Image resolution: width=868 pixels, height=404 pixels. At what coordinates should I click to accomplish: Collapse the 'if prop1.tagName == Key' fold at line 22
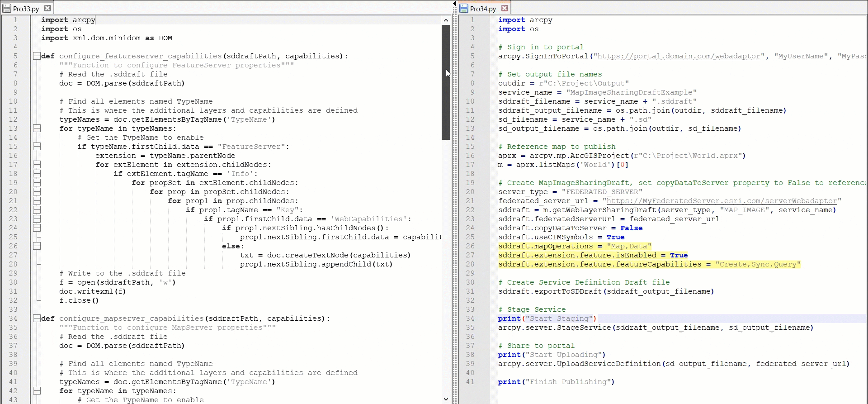[37, 210]
